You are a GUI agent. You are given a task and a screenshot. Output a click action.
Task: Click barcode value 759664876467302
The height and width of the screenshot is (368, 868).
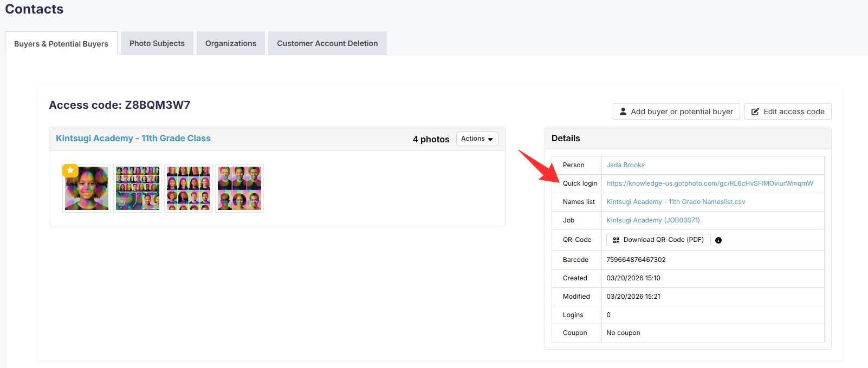[636, 260]
